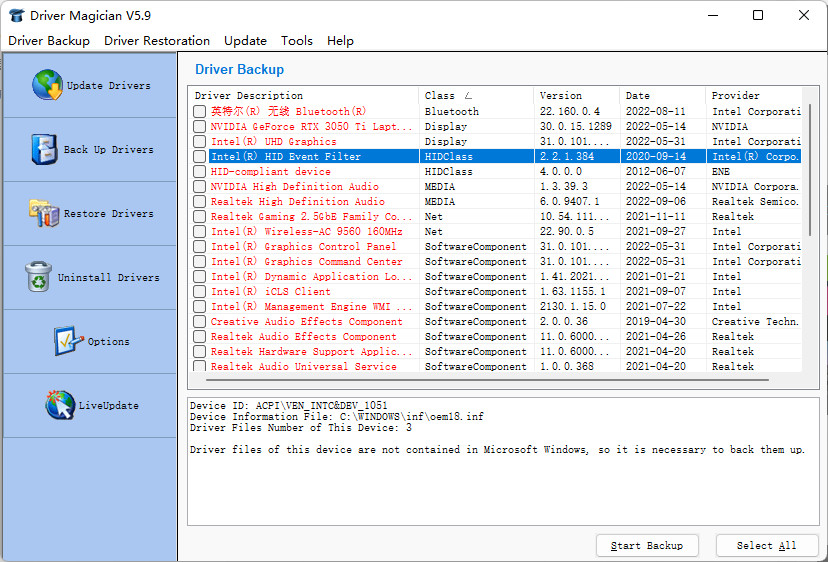The height and width of the screenshot is (562, 828).
Task: Sort by the Driver Description column header
Action: (304, 96)
